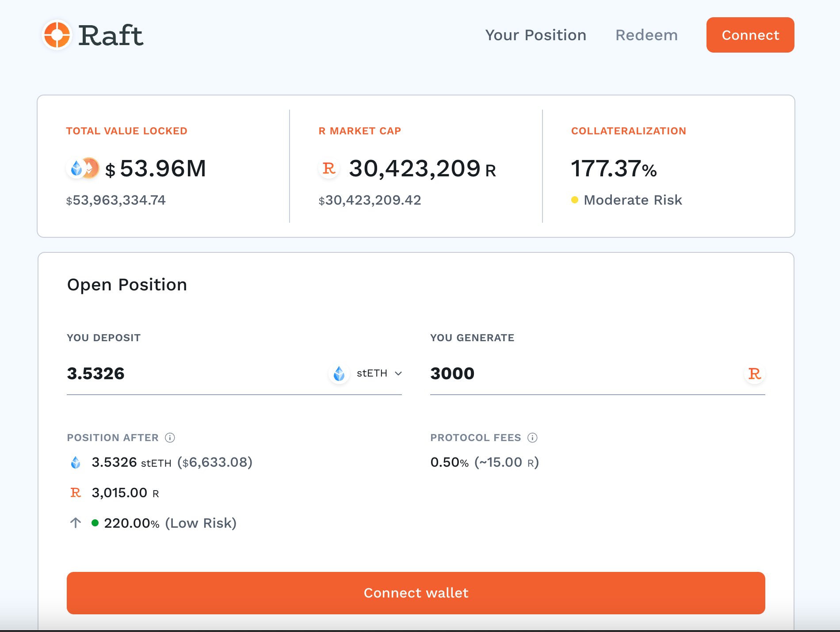Click the Position After info icon
This screenshot has width=840, height=632.
click(x=170, y=438)
